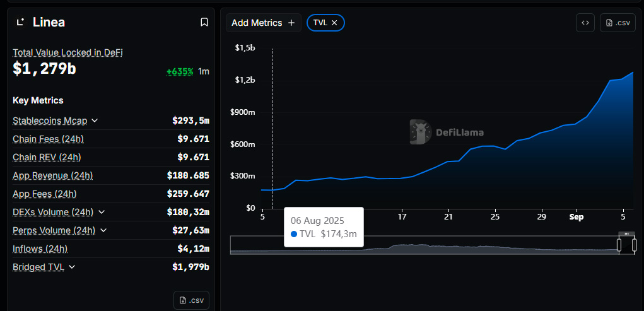Click the Chain REV (24h) label
This screenshot has height=311, width=644.
(x=47, y=157)
